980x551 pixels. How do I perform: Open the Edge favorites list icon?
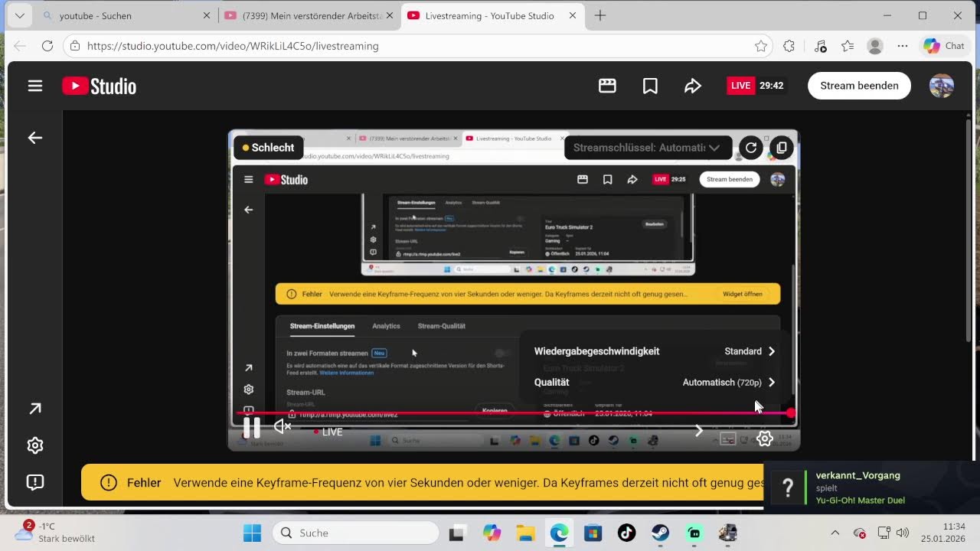pyautogui.click(x=848, y=46)
